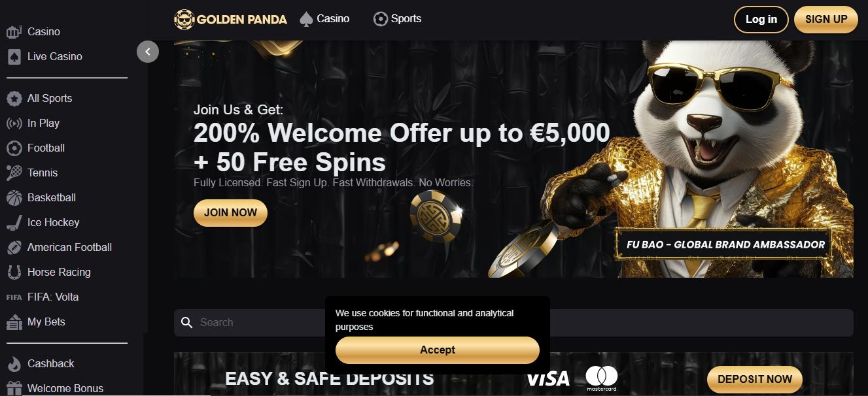Open the Casino tab in top navigation
Image resolution: width=868 pixels, height=396 pixels.
(x=324, y=19)
